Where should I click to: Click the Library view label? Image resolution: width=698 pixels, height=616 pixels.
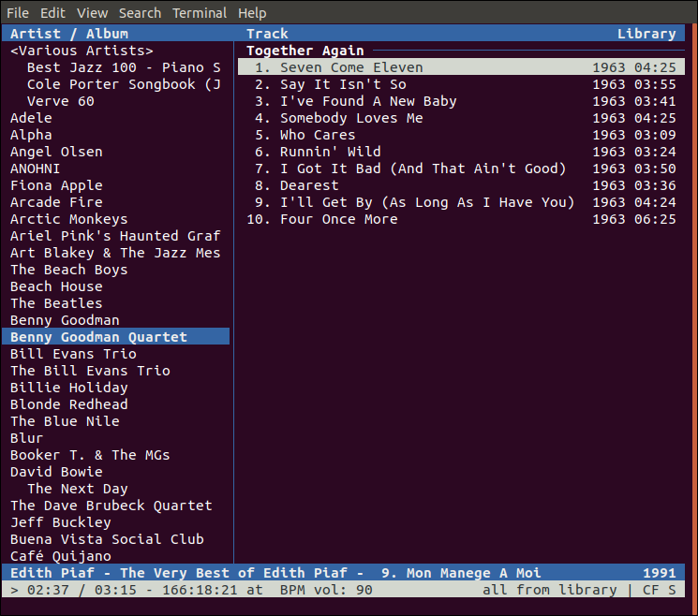click(646, 34)
